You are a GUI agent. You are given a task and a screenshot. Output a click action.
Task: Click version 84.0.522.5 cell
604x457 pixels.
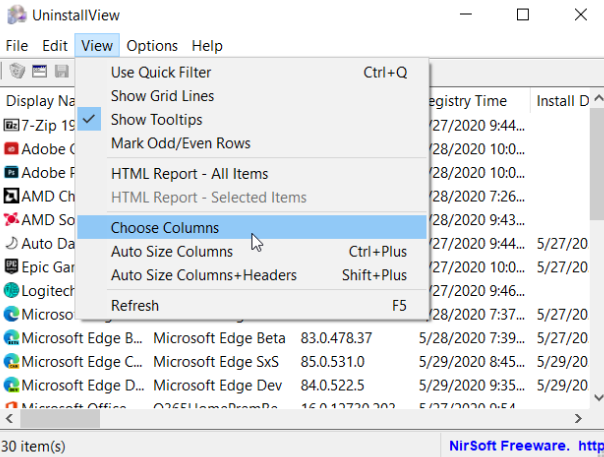point(332,385)
